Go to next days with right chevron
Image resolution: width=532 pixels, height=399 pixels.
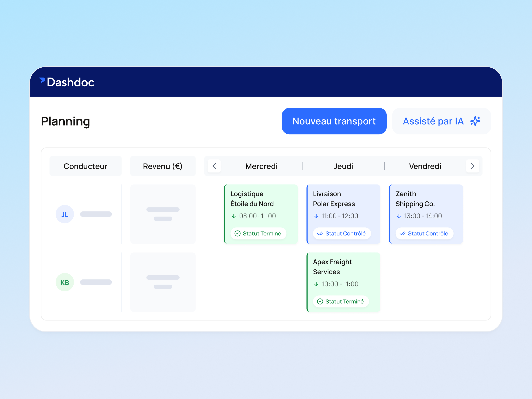473,166
